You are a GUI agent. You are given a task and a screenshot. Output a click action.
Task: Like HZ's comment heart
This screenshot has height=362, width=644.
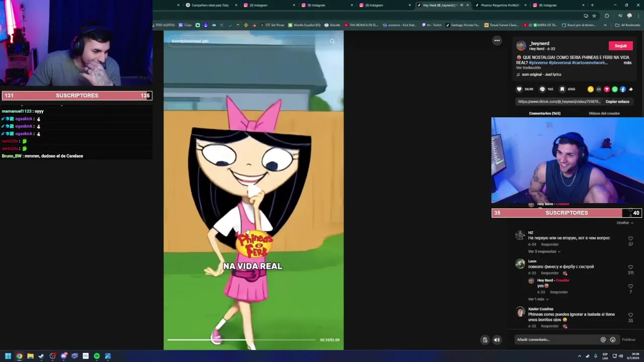(x=630, y=239)
